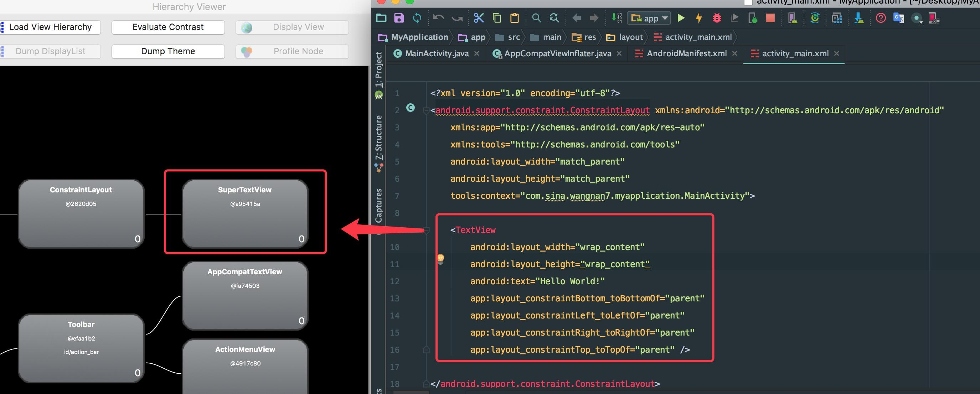Click the Load View Hierarchy button
The height and width of the screenshot is (394, 980).
[50, 27]
